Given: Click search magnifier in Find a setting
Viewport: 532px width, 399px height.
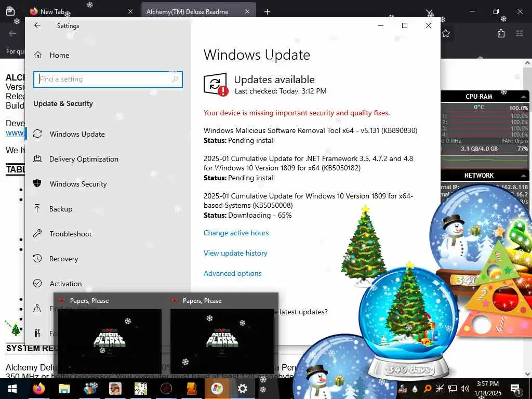Looking at the screenshot, I should (x=175, y=79).
